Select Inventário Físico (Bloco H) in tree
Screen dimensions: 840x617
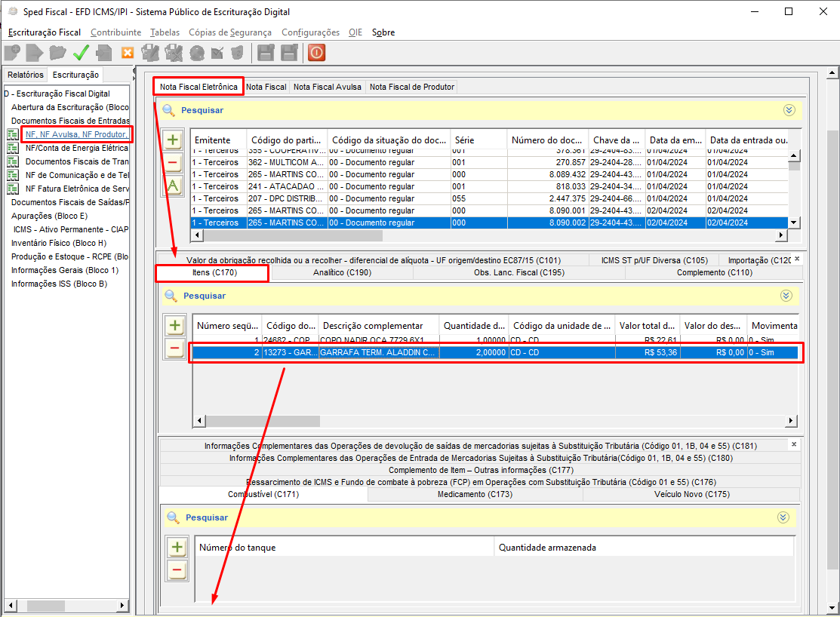tap(59, 243)
